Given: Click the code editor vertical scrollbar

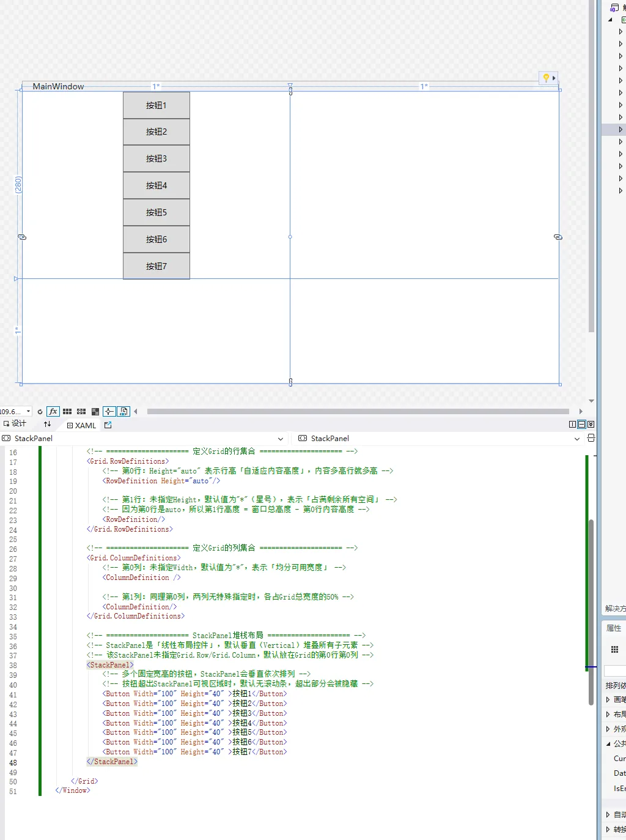Looking at the screenshot, I should pyautogui.click(x=591, y=612).
